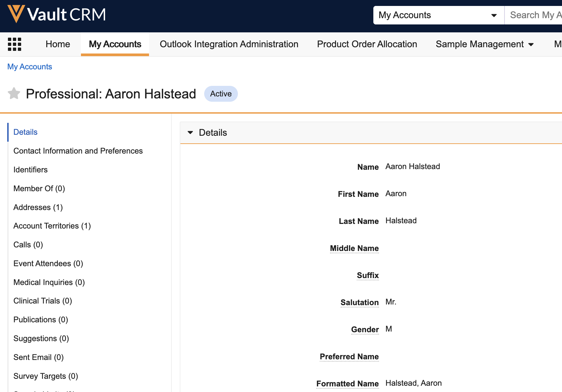The width and height of the screenshot is (562, 392).
Task: Click the Details sidebar link
Action: (25, 132)
